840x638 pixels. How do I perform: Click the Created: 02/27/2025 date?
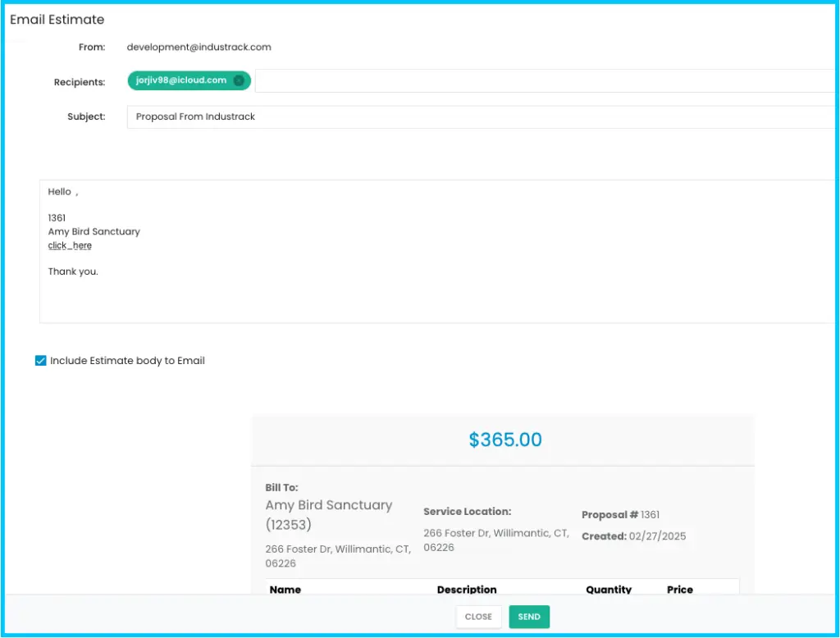point(634,536)
